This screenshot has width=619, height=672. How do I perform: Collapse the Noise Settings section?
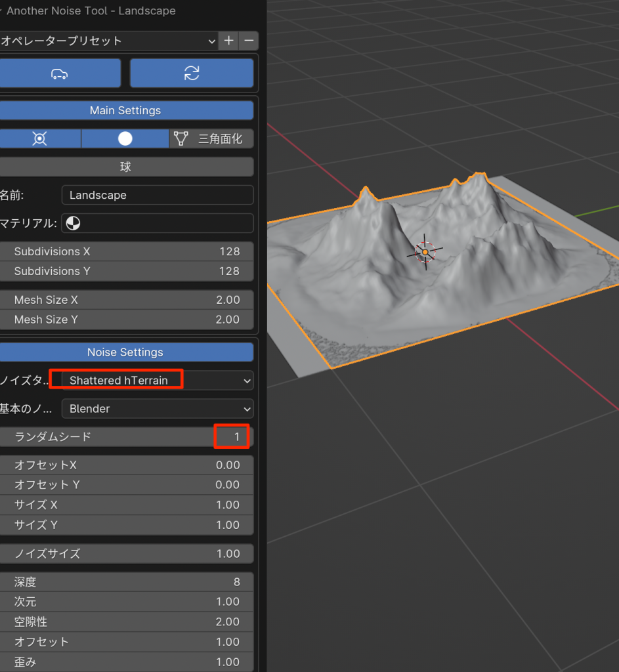tap(125, 352)
